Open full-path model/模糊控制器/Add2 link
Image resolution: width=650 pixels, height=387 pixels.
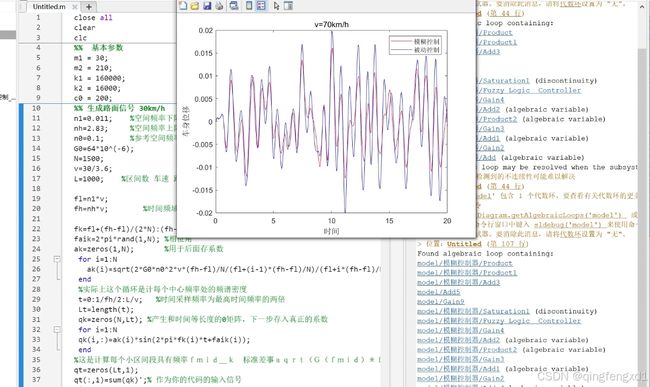458,340
